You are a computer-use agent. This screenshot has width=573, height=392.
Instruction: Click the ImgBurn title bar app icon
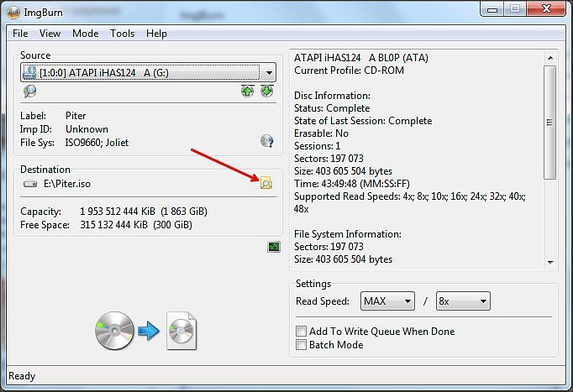tap(13, 13)
